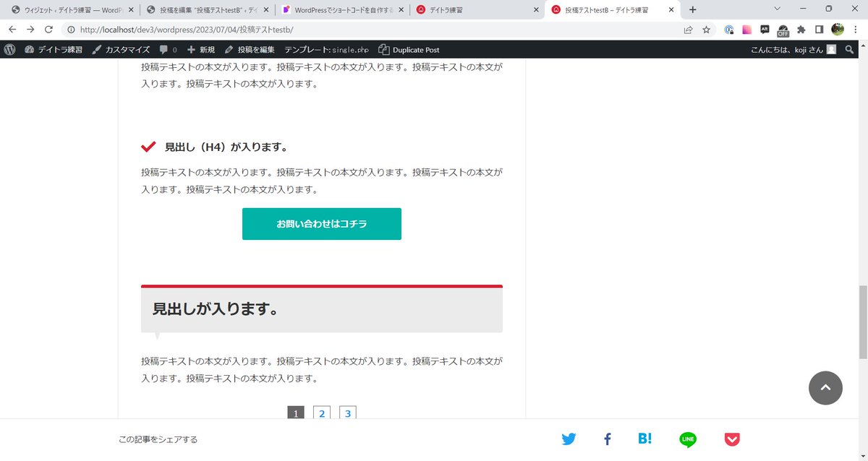
Task: Open the Chrome profile dropdown
Action: (837, 31)
